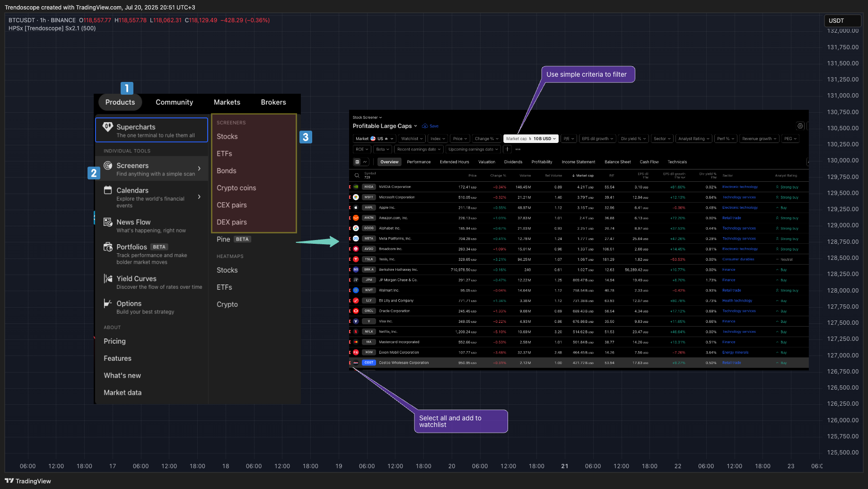Select Stocks under Screeners

click(x=227, y=136)
